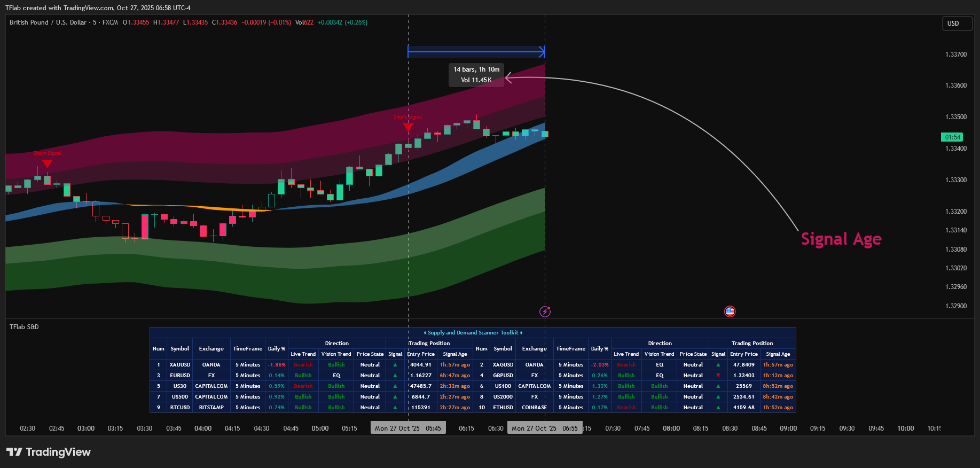This screenshot has height=468, width=980.
Task: Click the US500 symbol cell
Action: click(x=180, y=397)
